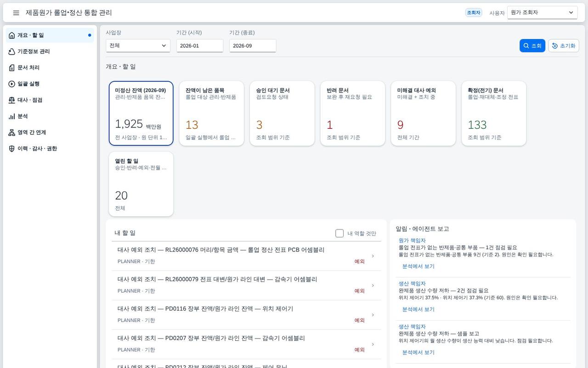This screenshot has width=588, height=368.
Task: Click the first 원가 책임자 alert heading
Action: click(412, 241)
